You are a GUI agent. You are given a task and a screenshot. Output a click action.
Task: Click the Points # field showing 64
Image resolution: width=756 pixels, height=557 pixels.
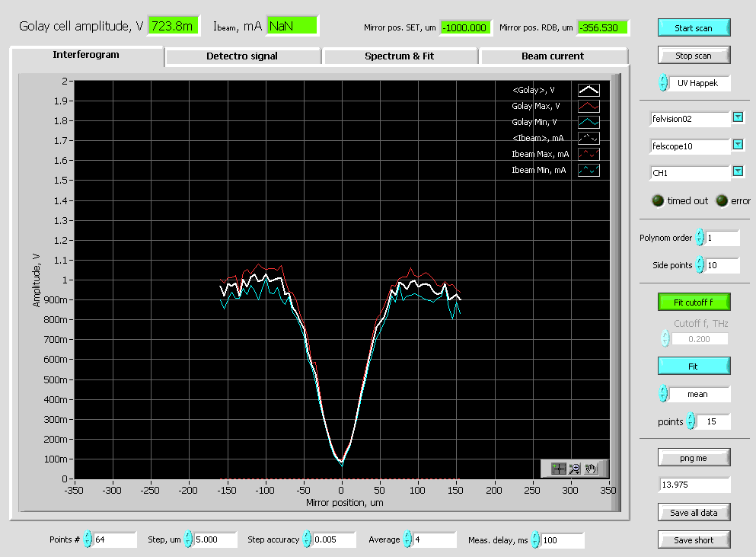click(115, 539)
